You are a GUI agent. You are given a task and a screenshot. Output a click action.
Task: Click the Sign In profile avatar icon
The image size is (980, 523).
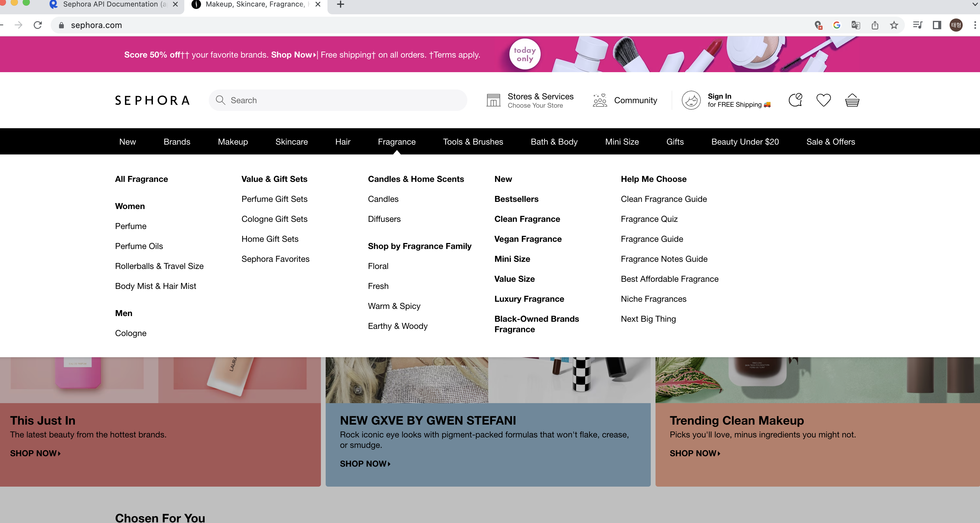[691, 100]
